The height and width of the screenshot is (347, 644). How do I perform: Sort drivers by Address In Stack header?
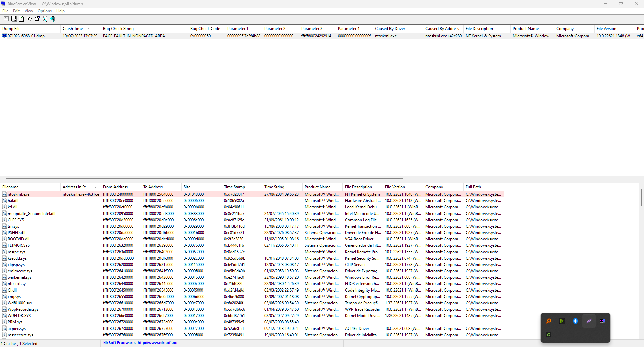coord(81,187)
